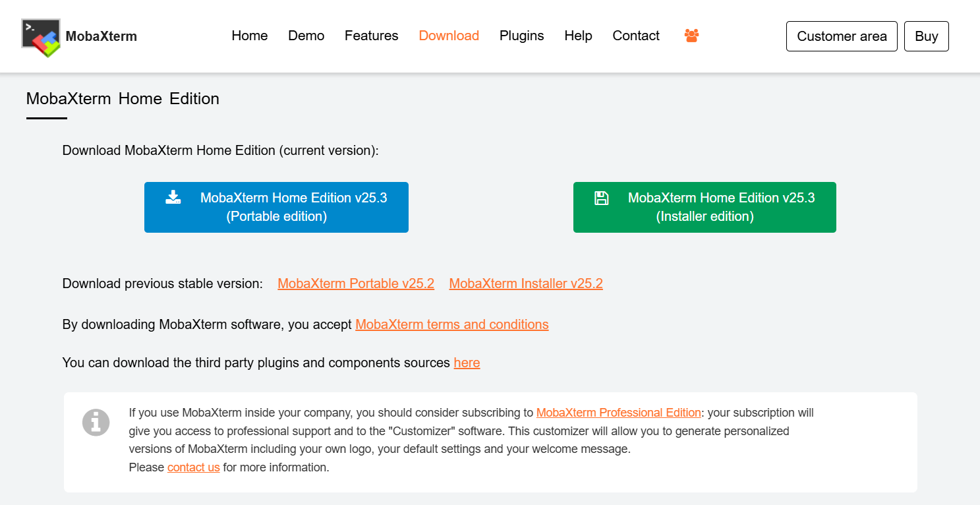Click the floppy disk icon on Installer edition button
The height and width of the screenshot is (505, 980).
pyautogui.click(x=601, y=198)
